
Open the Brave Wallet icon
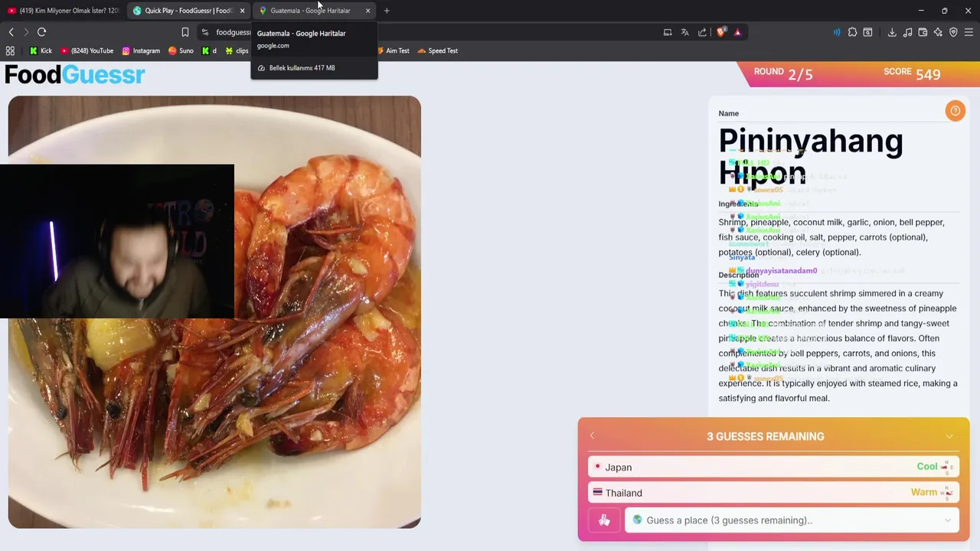[923, 32]
